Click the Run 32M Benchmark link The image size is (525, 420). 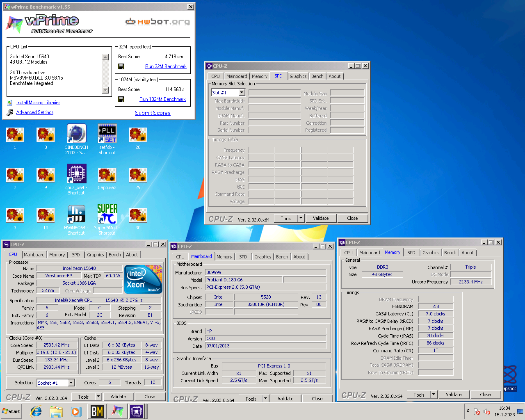[x=166, y=66]
